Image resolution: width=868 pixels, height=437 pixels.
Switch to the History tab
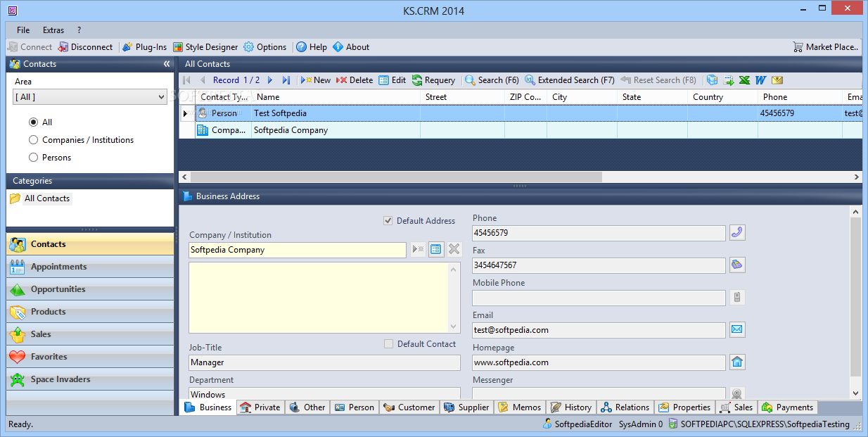(x=571, y=407)
